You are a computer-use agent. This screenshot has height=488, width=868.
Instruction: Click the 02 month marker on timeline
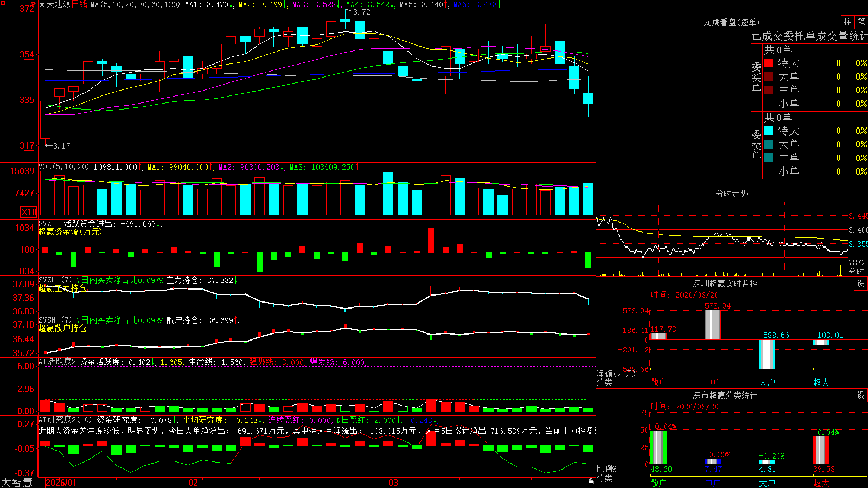pos(193,483)
